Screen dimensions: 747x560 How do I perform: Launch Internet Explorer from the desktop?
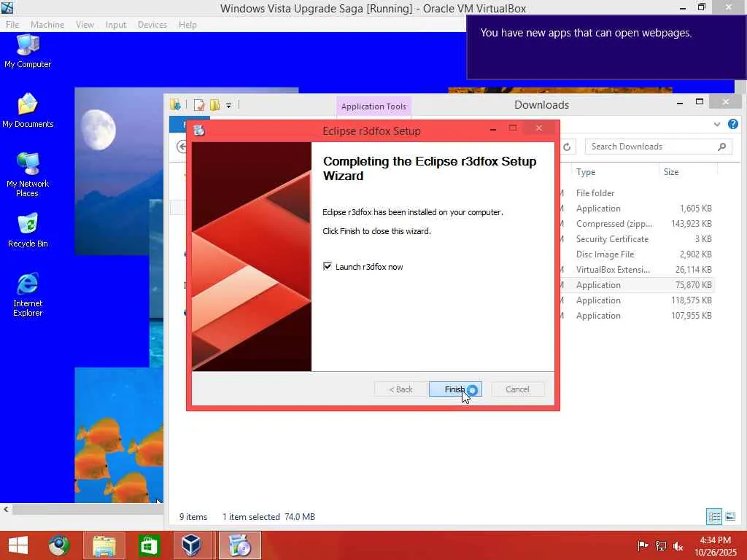[x=28, y=295]
